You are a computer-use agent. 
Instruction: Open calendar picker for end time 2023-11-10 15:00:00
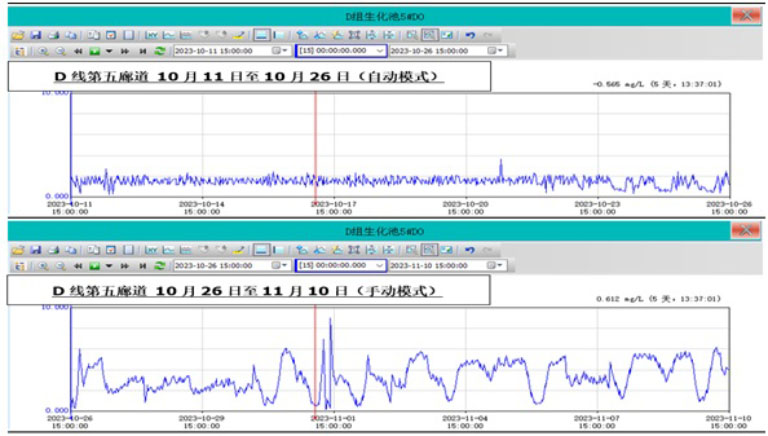tap(495, 265)
